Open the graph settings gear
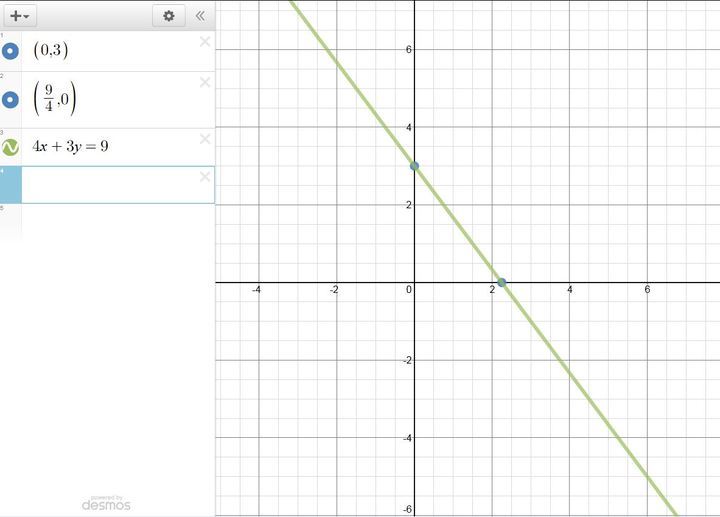Viewport: 720px width, 517px height. coord(168,16)
